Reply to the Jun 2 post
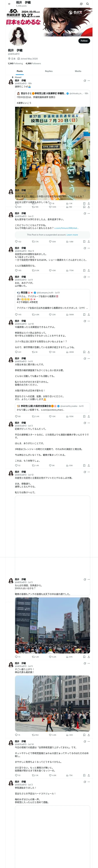 [17, 241]
